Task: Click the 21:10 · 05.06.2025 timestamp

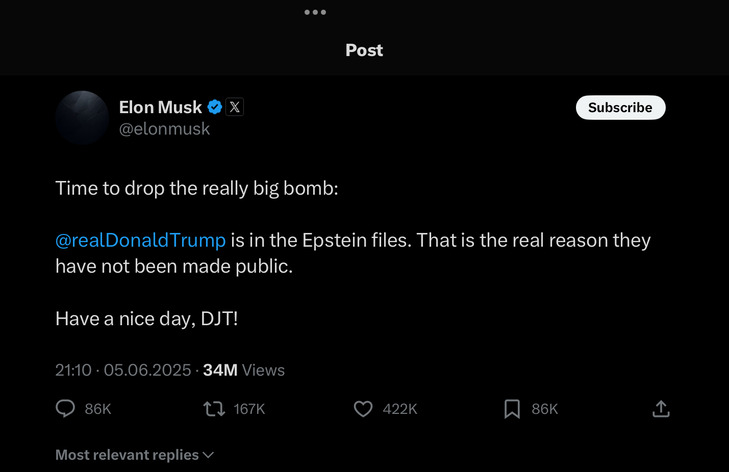Action: pyautogui.click(x=122, y=370)
